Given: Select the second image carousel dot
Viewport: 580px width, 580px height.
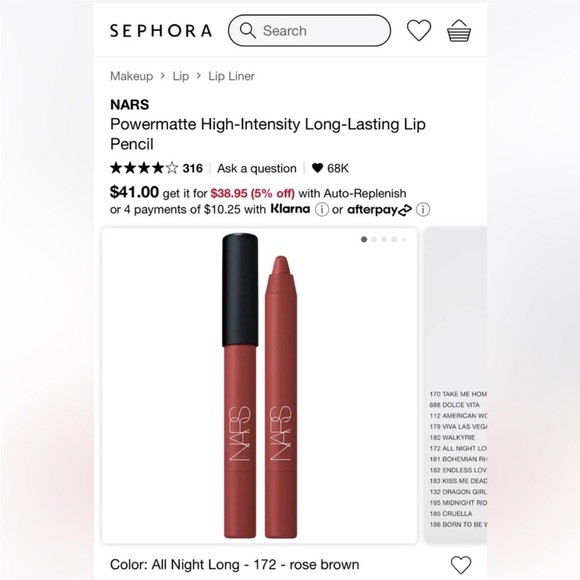Looking at the screenshot, I should (374, 240).
